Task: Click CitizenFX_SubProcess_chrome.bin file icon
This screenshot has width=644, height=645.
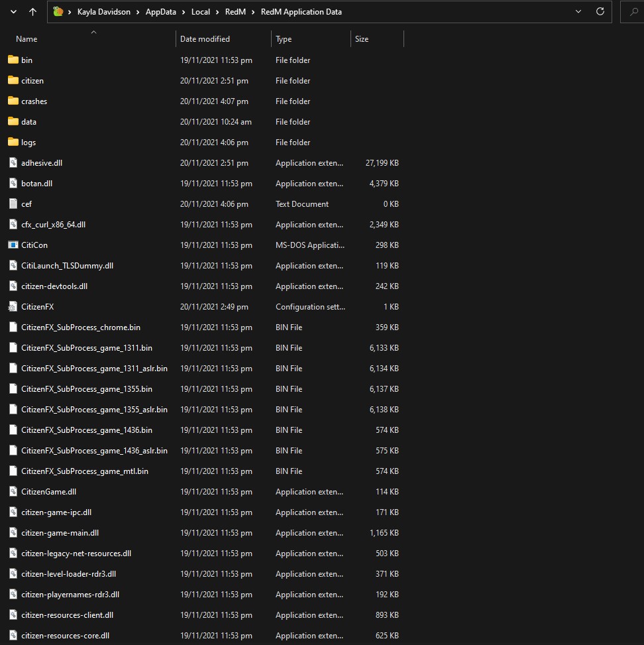Action: tap(13, 327)
